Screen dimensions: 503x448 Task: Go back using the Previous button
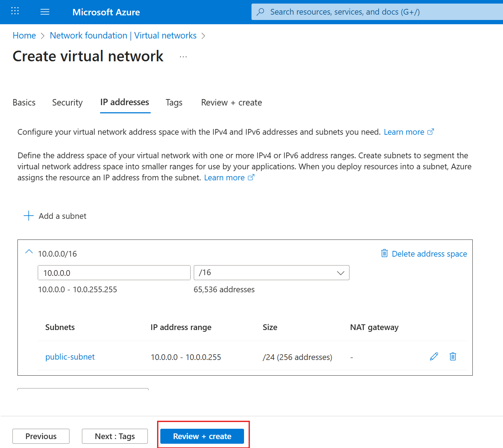pos(41,436)
